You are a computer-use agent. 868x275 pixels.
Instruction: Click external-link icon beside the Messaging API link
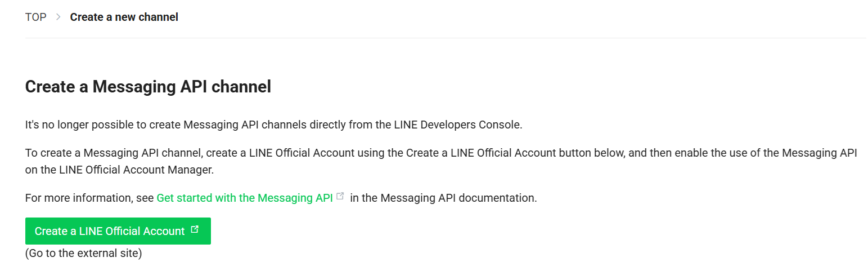(340, 197)
